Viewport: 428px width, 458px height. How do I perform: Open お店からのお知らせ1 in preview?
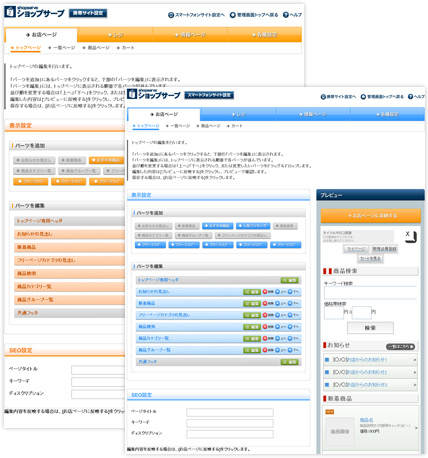point(370,360)
